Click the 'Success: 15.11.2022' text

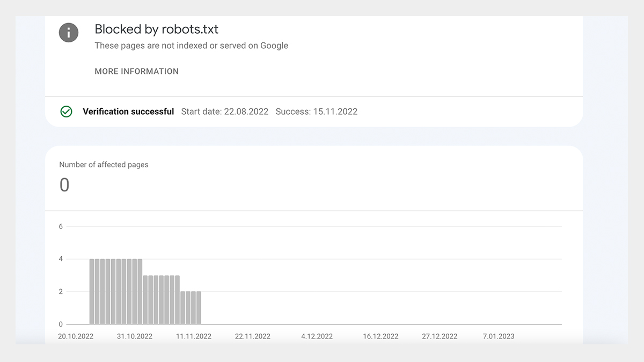[317, 112]
